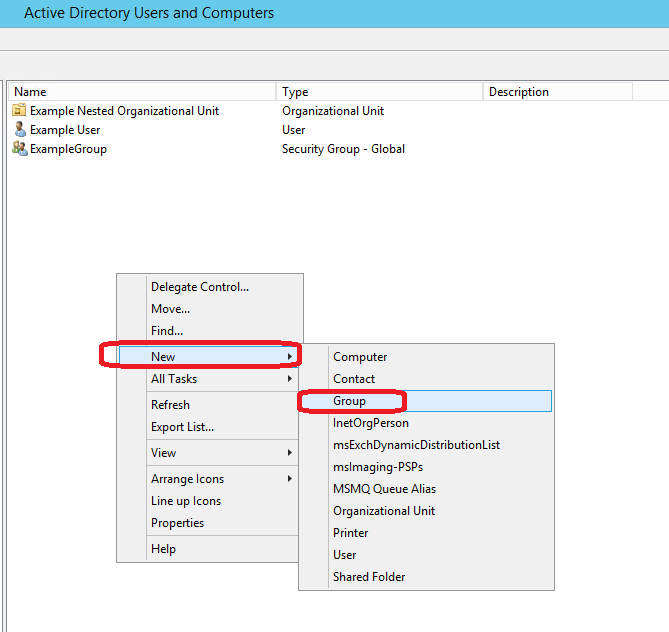Pick Shared Folder from New submenu

pyautogui.click(x=369, y=577)
